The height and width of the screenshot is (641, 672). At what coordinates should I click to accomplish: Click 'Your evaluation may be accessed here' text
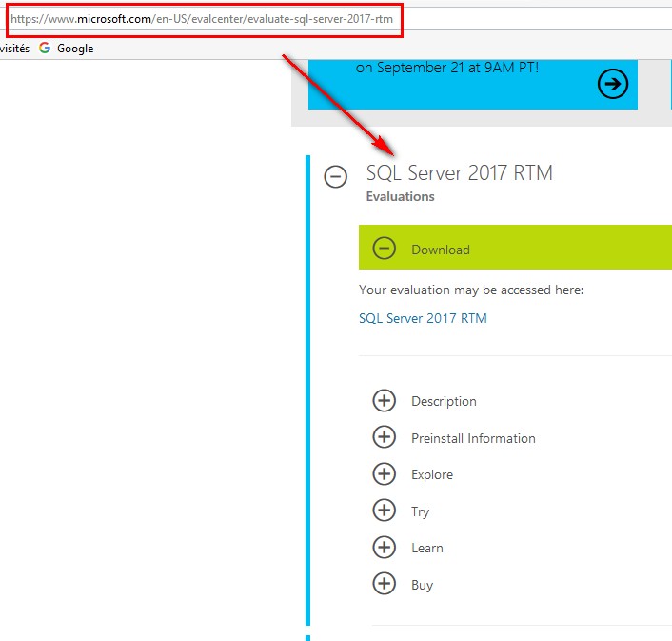471,290
